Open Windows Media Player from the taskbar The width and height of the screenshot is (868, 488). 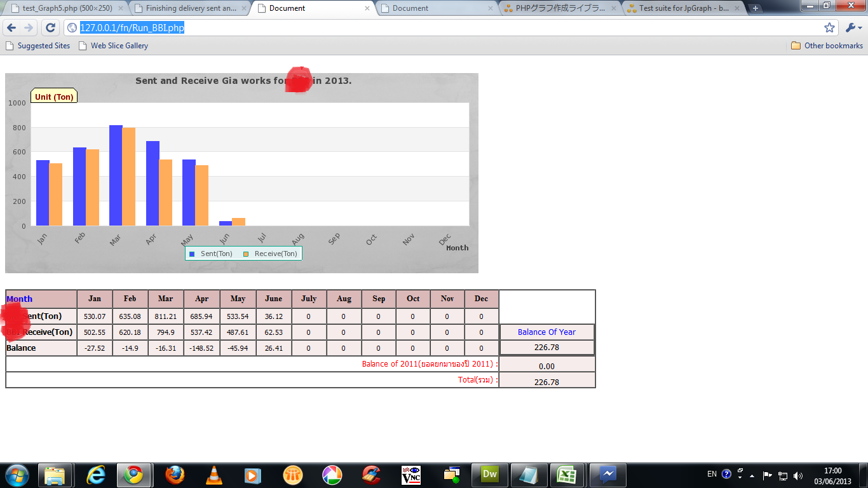[x=252, y=475]
